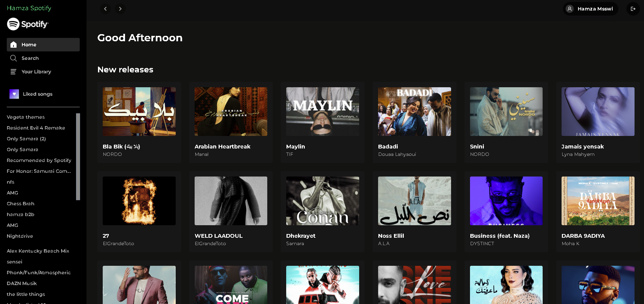Open Resident Evil 4 Remake playlist
644x304 pixels.
36,128
